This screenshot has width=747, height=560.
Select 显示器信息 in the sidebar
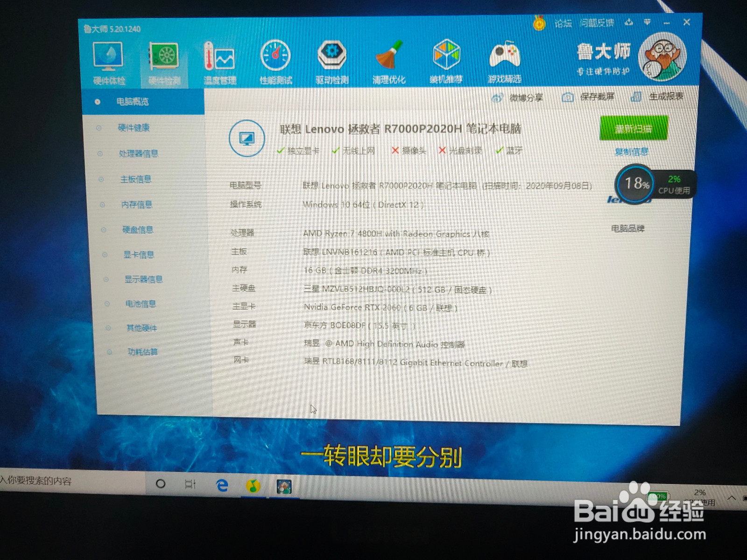tap(143, 279)
